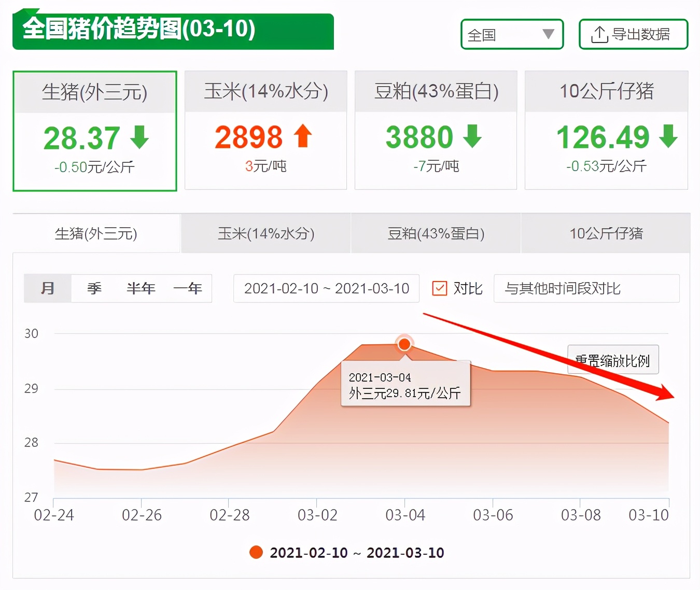700x590 pixels.
Task: Click the 02-24 x-axis label
Action: 54,515
